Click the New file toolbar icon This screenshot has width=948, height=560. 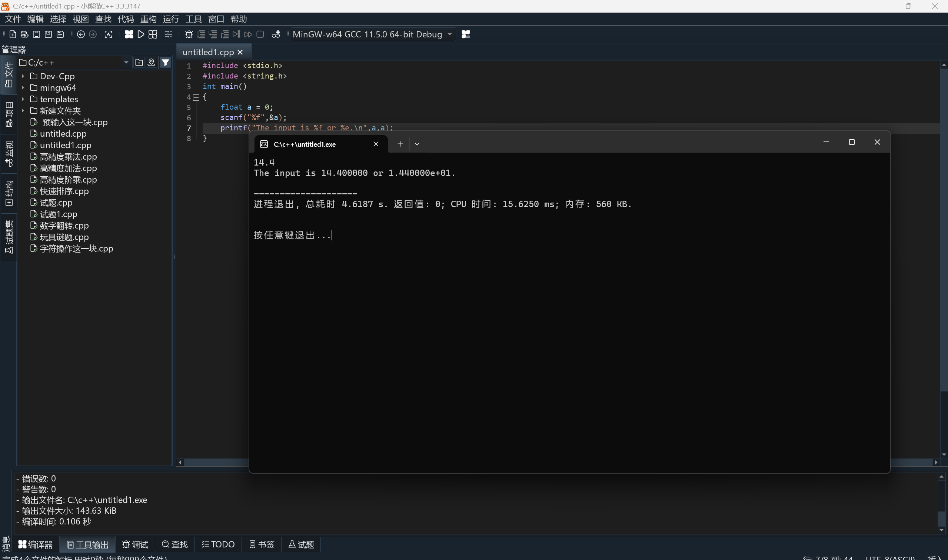pyautogui.click(x=13, y=34)
